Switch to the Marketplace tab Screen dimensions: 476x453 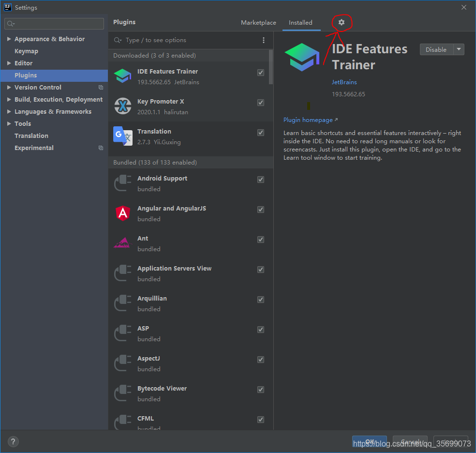click(x=258, y=23)
